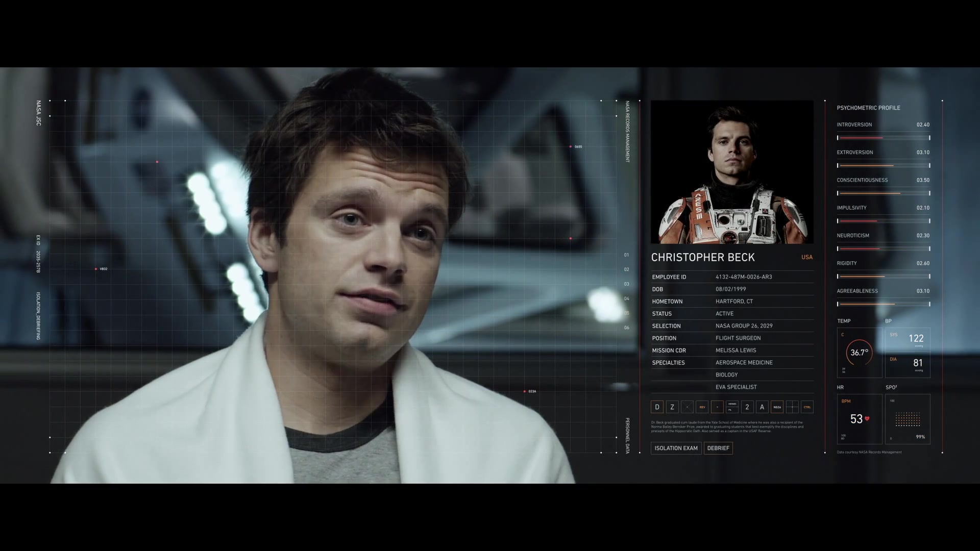Click the temperature gauge reading 36.7°

pyautogui.click(x=859, y=353)
